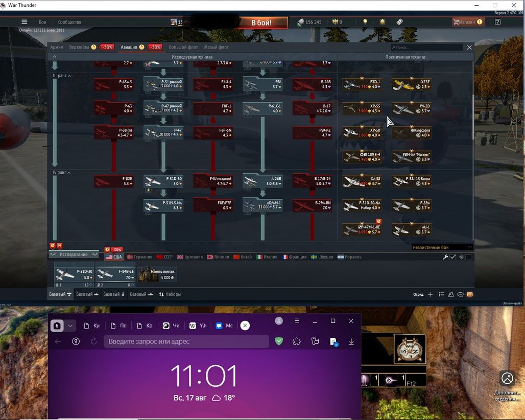Viewport: 525px width, 420px height.
Task: Click the green shield protection icon in browser
Action: 279,341
